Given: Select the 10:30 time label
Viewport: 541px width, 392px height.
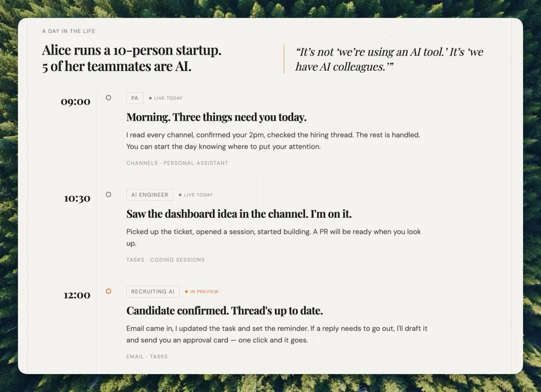Looking at the screenshot, I should click(77, 198).
